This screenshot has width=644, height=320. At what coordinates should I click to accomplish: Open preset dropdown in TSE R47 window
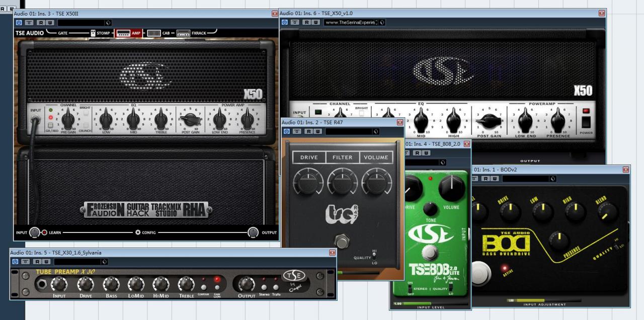pyautogui.click(x=375, y=131)
